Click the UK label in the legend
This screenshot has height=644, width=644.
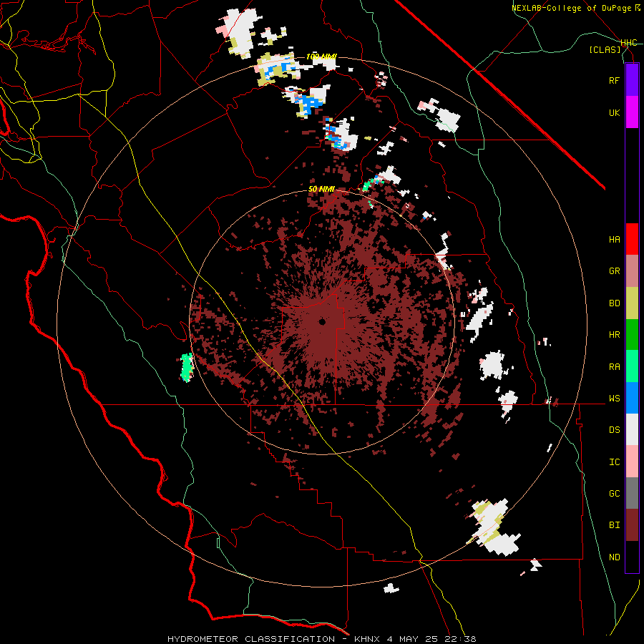(614, 112)
